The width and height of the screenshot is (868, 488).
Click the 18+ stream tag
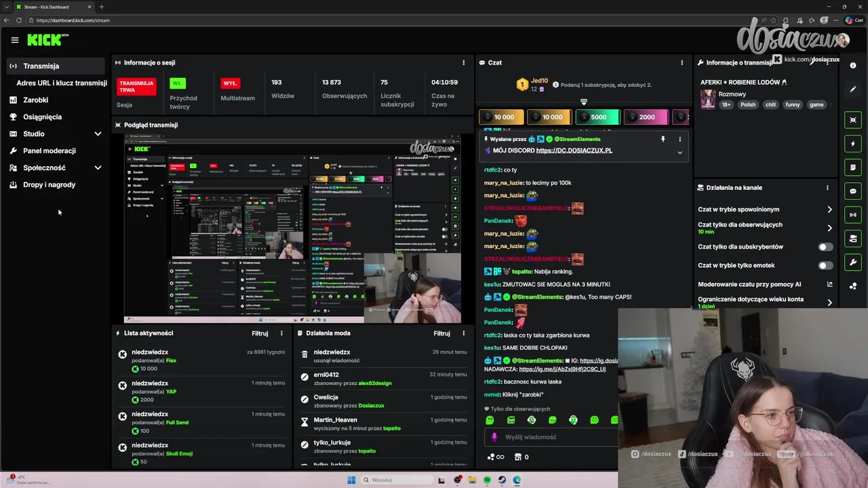tap(726, 105)
